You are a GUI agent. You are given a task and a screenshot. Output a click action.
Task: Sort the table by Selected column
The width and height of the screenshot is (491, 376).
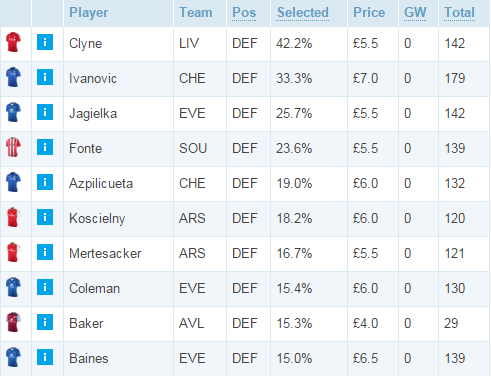click(x=303, y=13)
